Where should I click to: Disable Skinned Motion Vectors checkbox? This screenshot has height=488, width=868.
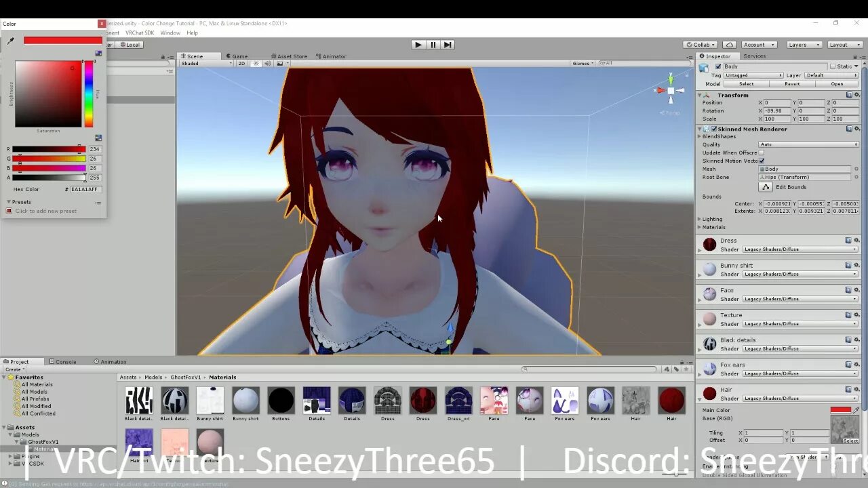click(761, 161)
